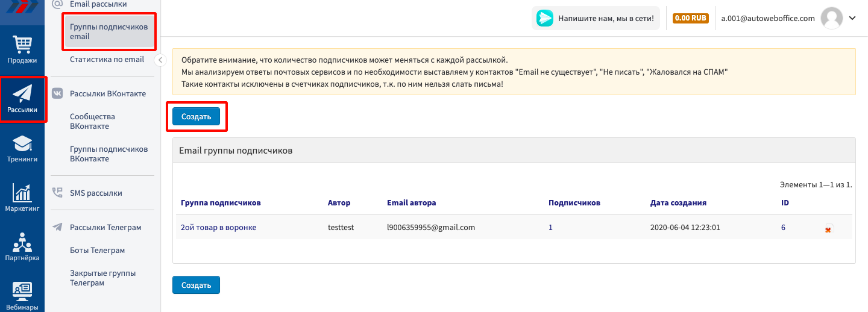Screen dimensions: 868x312
Task: Click the 0.00 RUB balance badge
Action: click(690, 18)
